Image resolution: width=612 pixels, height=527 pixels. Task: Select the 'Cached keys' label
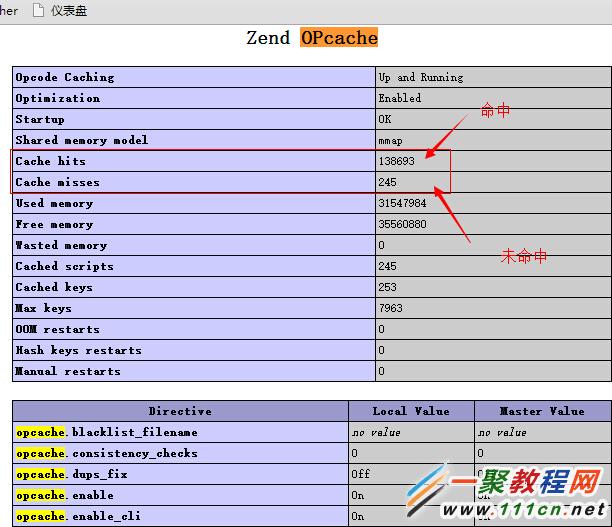point(54,287)
